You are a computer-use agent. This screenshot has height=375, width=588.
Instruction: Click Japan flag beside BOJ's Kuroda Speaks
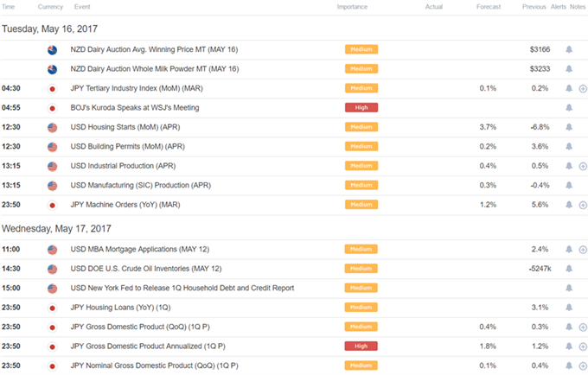[52, 108]
